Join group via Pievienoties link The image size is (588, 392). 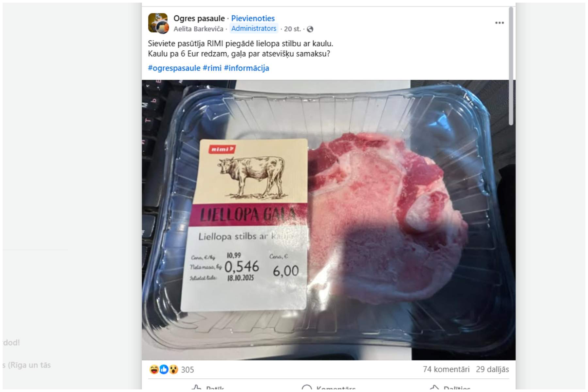(x=253, y=18)
